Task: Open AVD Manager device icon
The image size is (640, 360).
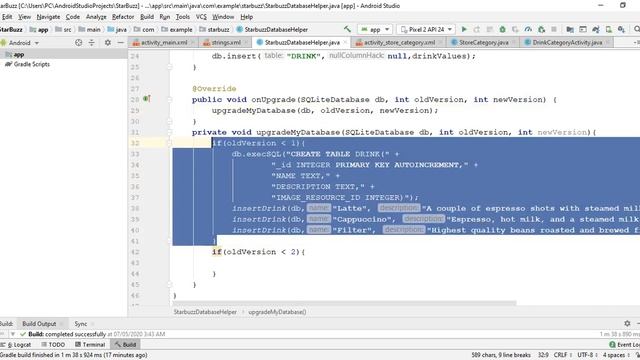Action: (609, 29)
